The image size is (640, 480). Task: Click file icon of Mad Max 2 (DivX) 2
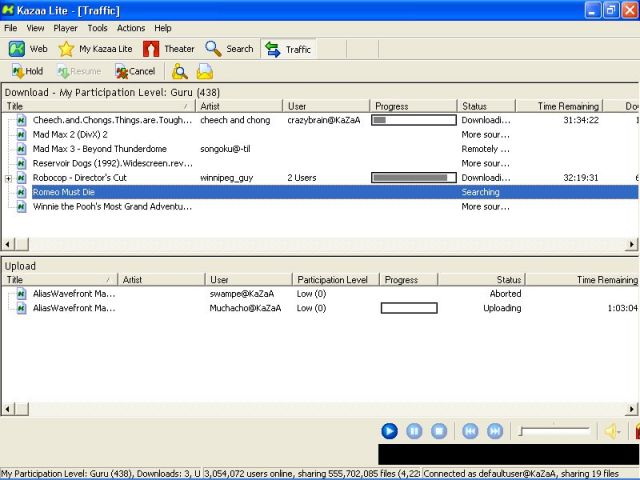pyautogui.click(x=22, y=135)
